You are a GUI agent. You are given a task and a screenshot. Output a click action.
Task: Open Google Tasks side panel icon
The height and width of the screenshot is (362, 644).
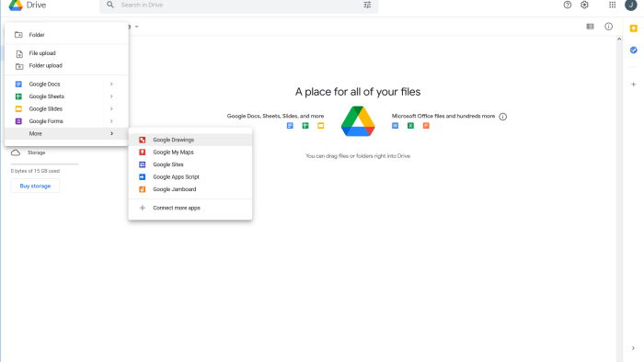pos(633,50)
